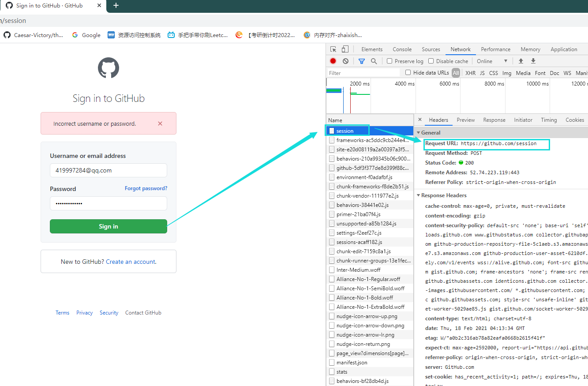The height and width of the screenshot is (386, 588).
Task: Open the Terms footer link
Action: [62, 313]
